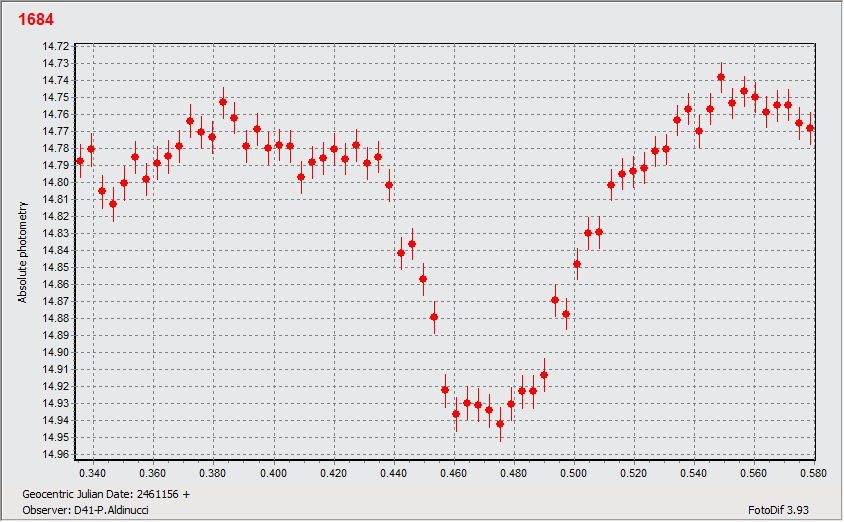Click the 14.85 y-axis tick label
The height and width of the screenshot is (522, 844).
click(57, 267)
